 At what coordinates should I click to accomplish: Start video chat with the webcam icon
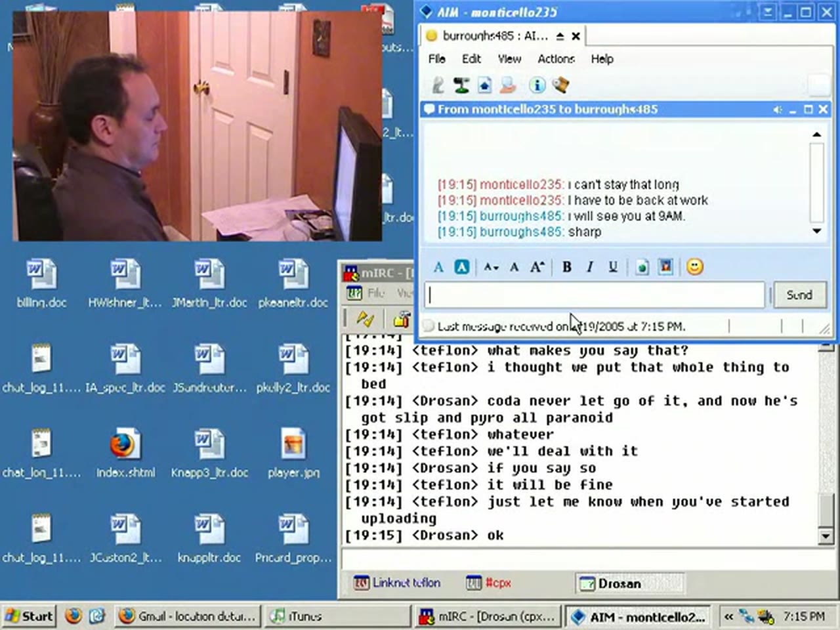pyautogui.click(x=461, y=85)
